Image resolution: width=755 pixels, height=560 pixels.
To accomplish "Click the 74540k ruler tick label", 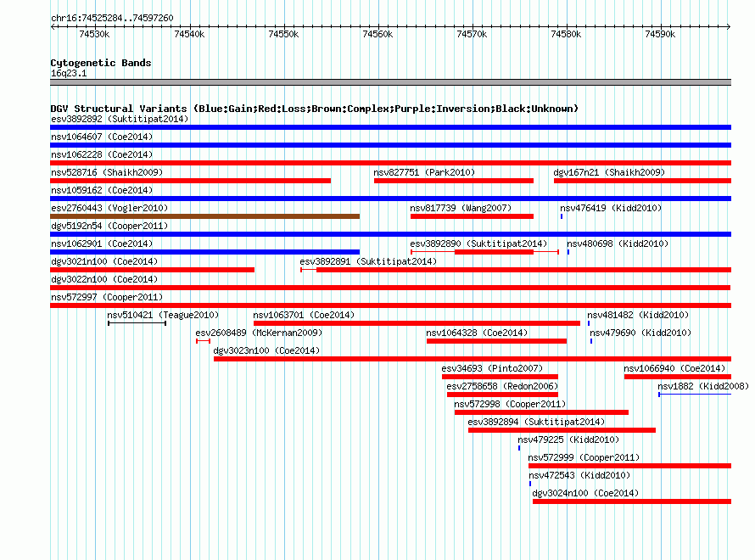I will point(189,34).
